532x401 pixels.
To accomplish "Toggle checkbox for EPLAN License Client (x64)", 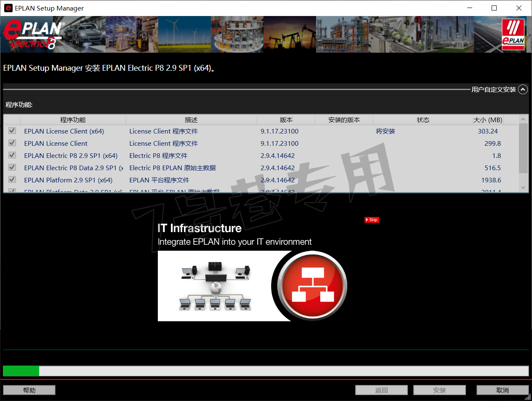I will pyautogui.click(x=12, y=131).
